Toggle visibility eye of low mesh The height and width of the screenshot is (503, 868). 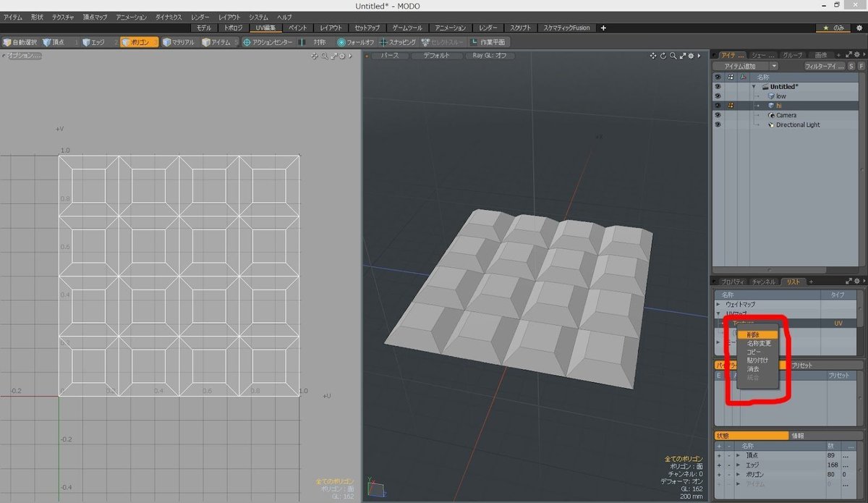[x=718, y=96]
